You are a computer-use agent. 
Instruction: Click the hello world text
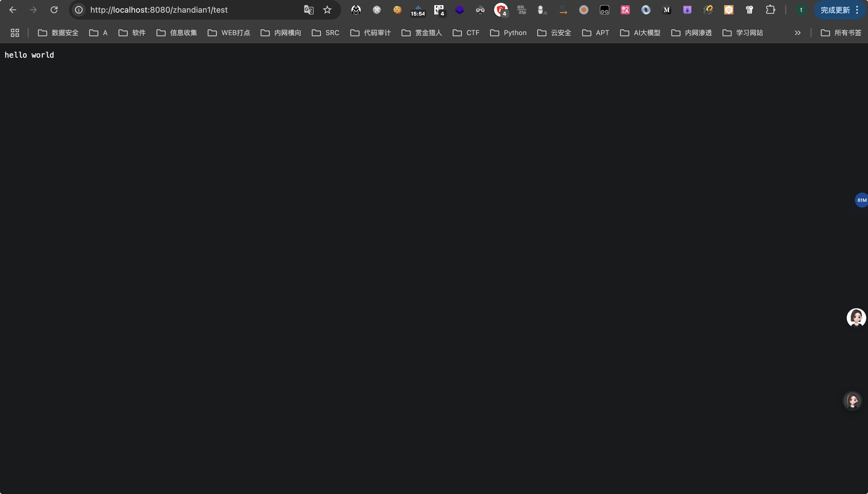[29, 55]
